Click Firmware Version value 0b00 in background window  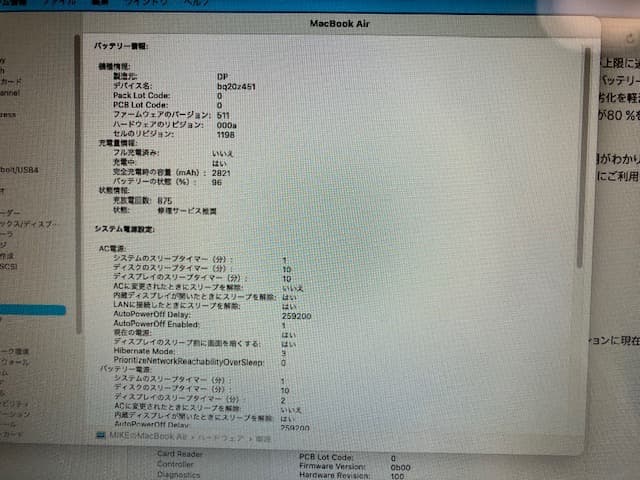(400, 468)
